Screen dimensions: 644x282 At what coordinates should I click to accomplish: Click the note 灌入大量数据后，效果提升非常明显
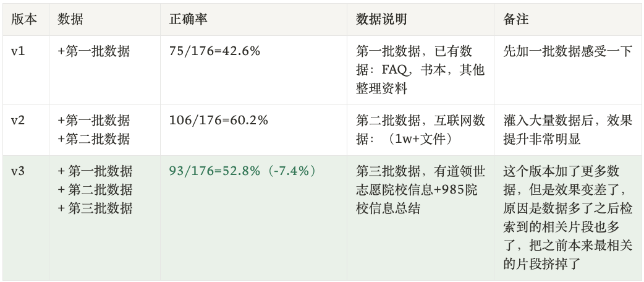point(568,130)
